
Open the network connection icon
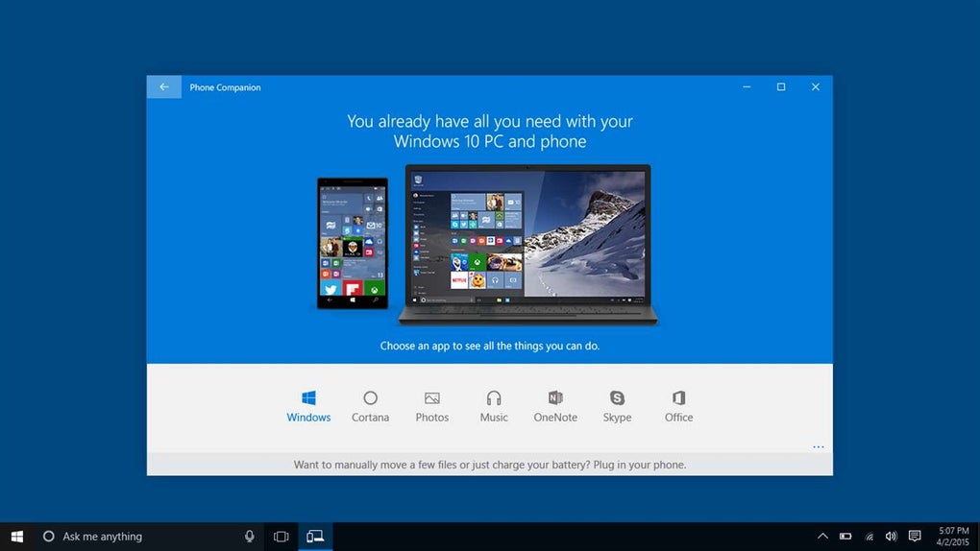pyautogui.click(x=869, y=536)
